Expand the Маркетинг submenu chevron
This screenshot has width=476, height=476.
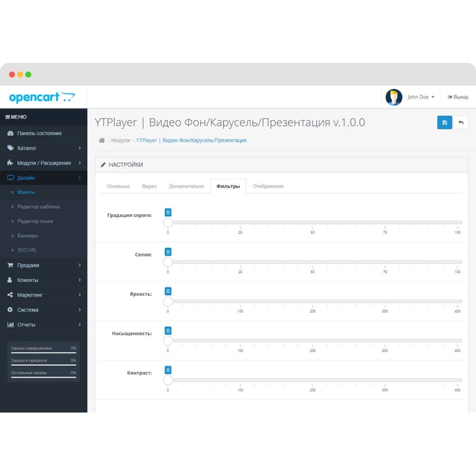79,295
